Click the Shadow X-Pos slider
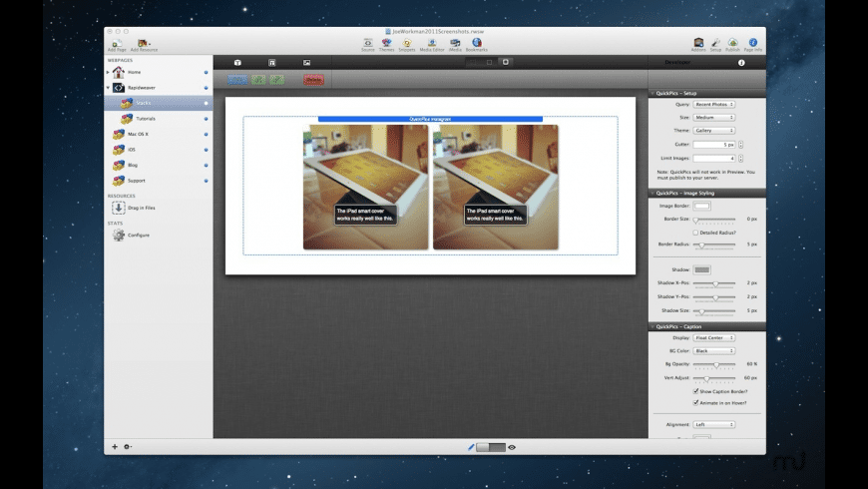The image size is (868, 489). click(714, 283)
